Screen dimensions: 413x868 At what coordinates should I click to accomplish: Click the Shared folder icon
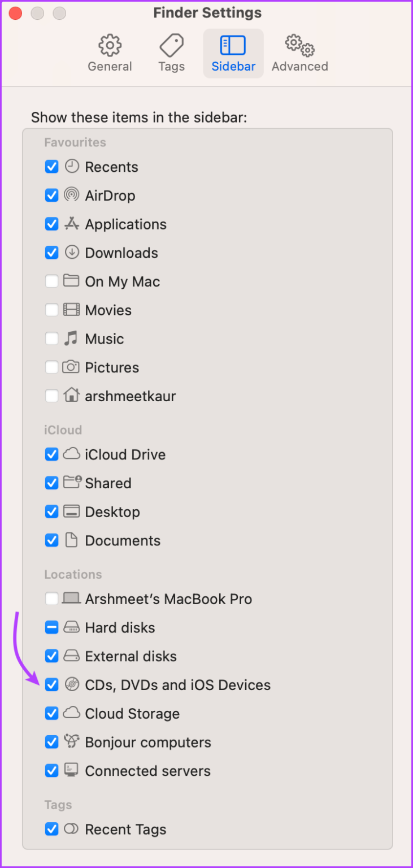72,483
